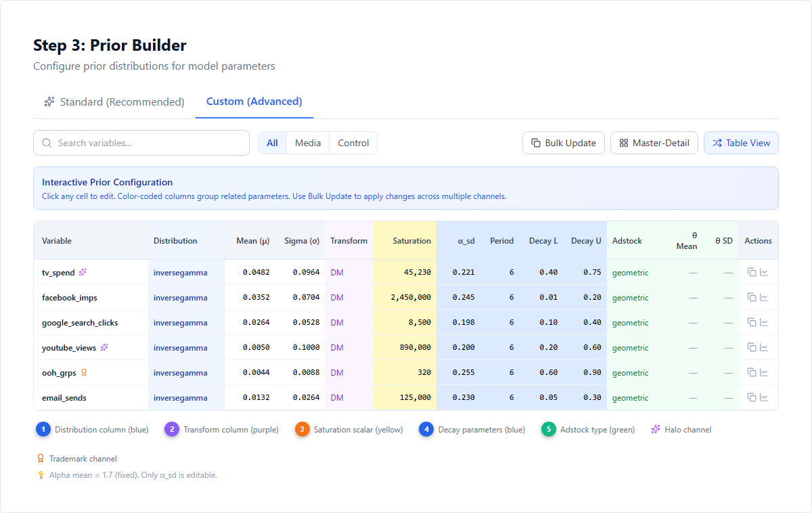Click the halo sparkle icon beside tv_spend
Screen dimensions: 812x513
tap(83, 272)
